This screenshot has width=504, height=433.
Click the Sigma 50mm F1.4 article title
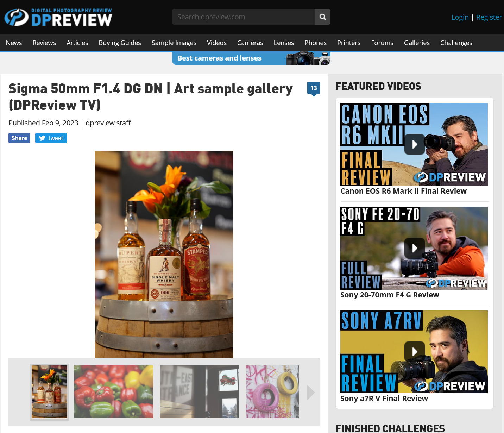[x=151, y=97]
